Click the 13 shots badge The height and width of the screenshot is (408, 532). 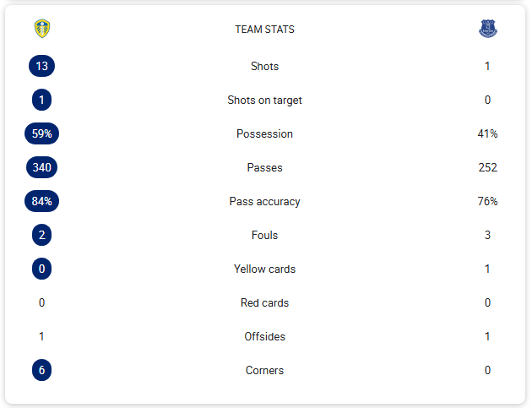[41, 66]
